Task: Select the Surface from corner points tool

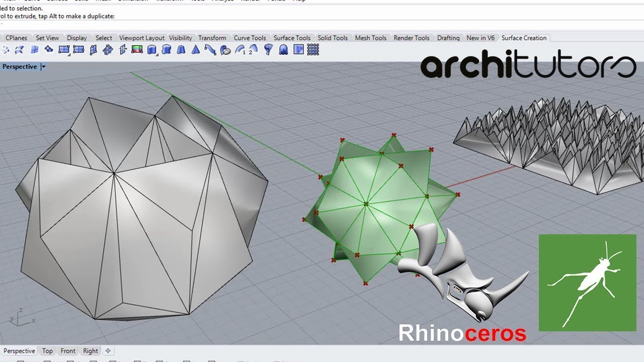Action: point(6,50)
